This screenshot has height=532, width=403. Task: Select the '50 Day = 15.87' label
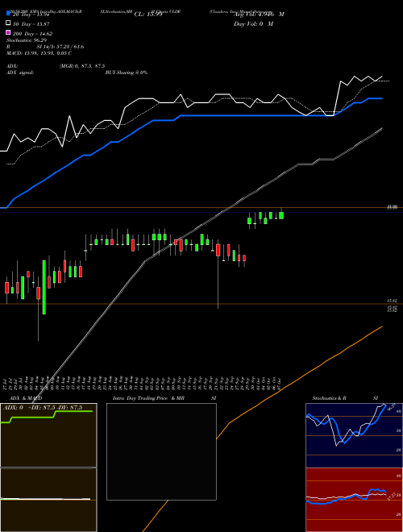tap(31, 24)
